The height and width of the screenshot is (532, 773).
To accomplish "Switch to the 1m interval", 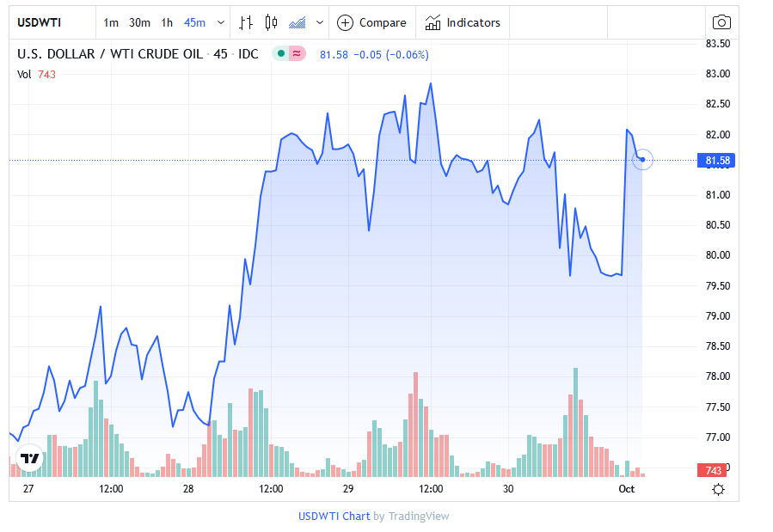I will [x=111, y=22].
